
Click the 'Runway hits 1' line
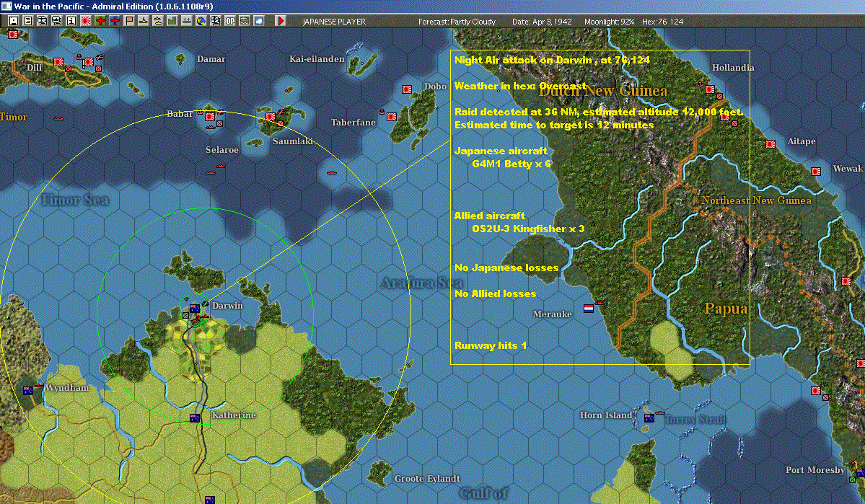point(491,346)
